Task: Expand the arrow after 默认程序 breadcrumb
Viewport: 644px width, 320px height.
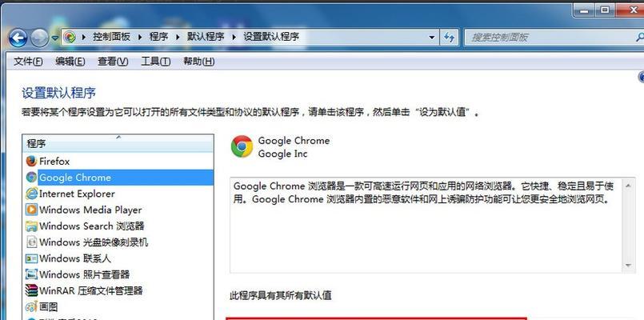Action: [x=234, y=38]
